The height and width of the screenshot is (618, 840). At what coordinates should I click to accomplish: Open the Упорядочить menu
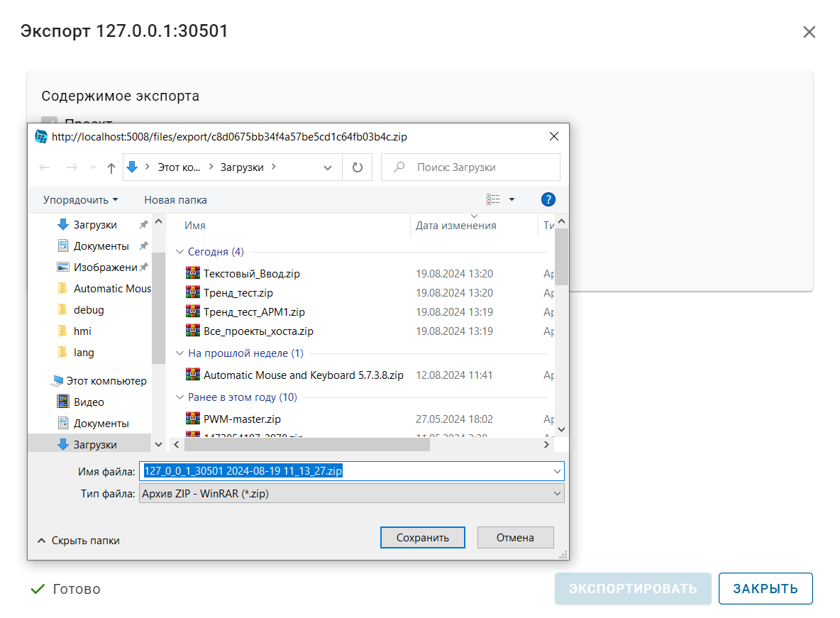[77, 199]
